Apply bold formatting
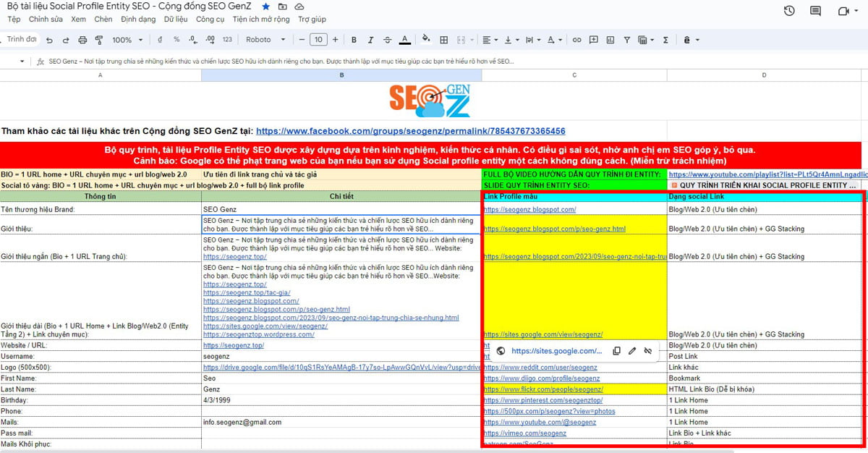The image size is (868, 453). (x=354, y=40)
